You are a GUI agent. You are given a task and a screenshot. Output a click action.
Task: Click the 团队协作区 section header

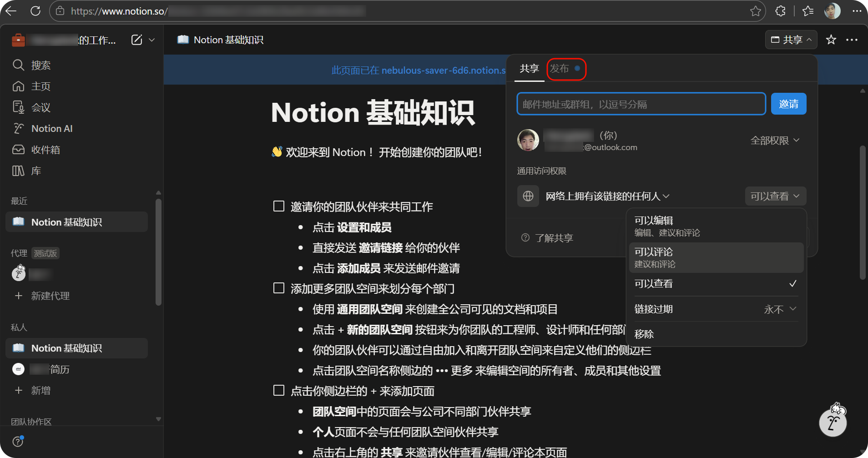[x=31, y=422]
